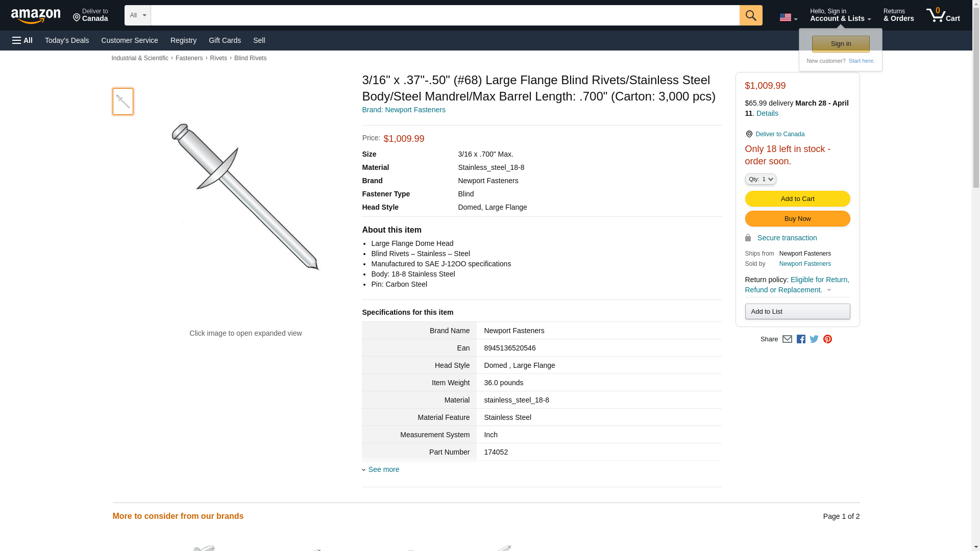Viewport: 980px width, 551px height.
Task: Open the country flag language selector
Action: tap(788, 17)
